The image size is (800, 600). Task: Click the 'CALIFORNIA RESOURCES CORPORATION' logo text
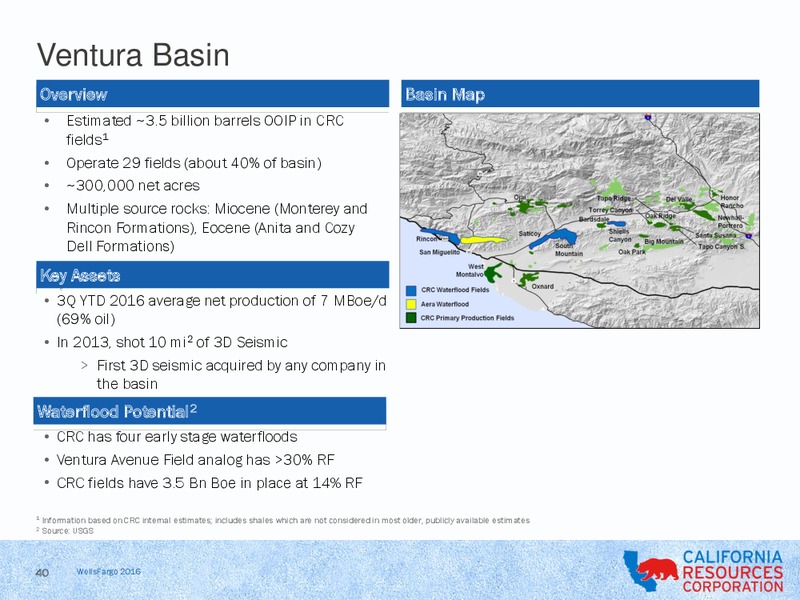coord(732,571)
